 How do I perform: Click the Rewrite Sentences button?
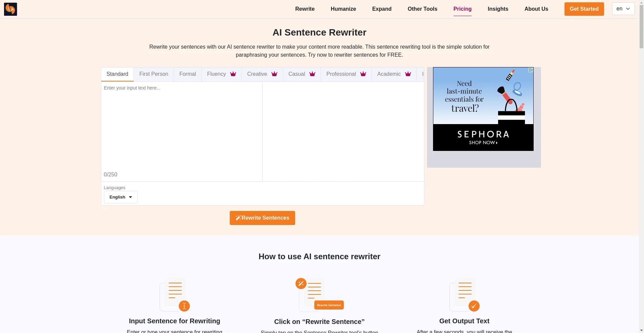262,218
